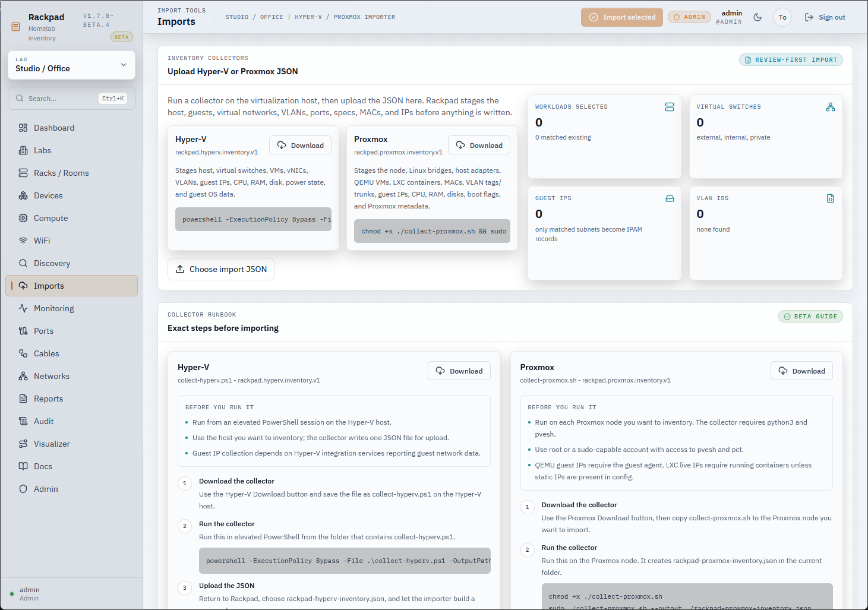Viewport: 868px width, 610px height.
Task: Click the VLAN IDs file icon
Action: (x=831, y=198)
